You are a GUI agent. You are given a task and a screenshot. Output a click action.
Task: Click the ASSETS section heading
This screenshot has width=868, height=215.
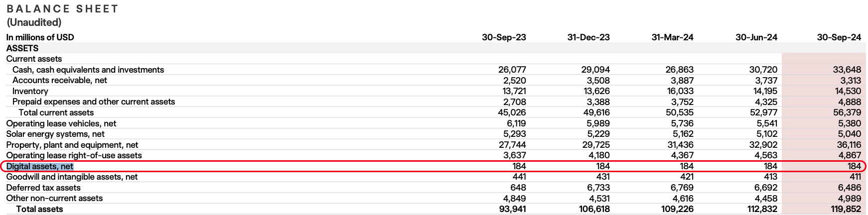22,48
